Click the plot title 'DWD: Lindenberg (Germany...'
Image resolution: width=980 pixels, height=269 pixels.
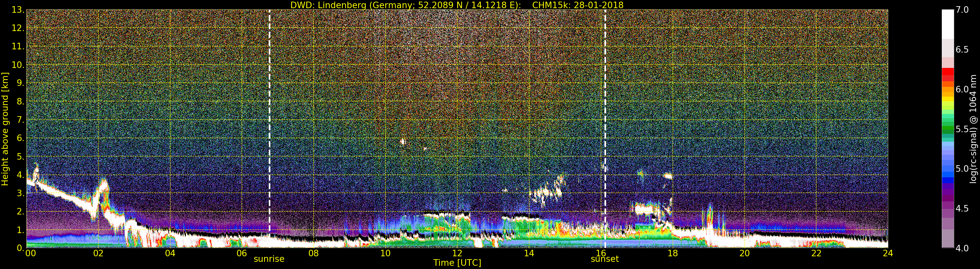pyautogui.click(x=457, y=5)
